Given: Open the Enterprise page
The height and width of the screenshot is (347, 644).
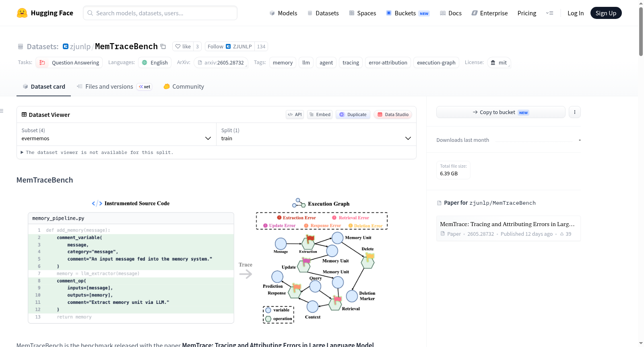Looking at the screenshot, I should [489, 13].
